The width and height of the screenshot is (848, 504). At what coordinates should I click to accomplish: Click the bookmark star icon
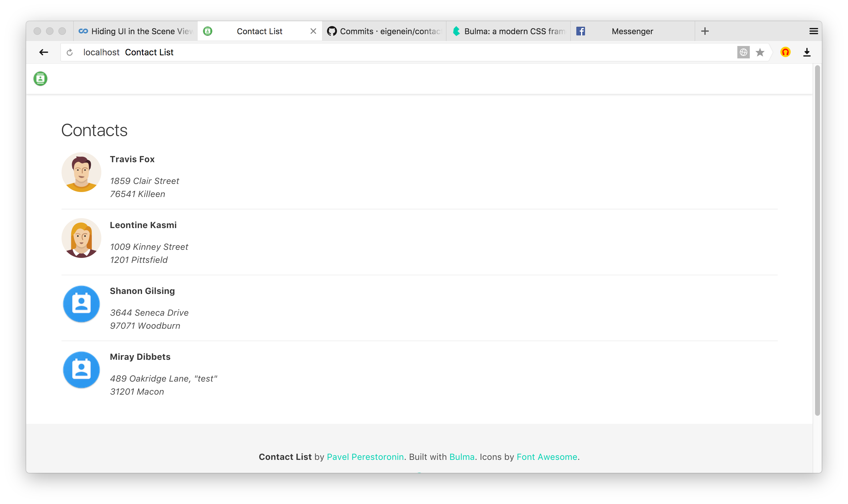click(760, 52)
